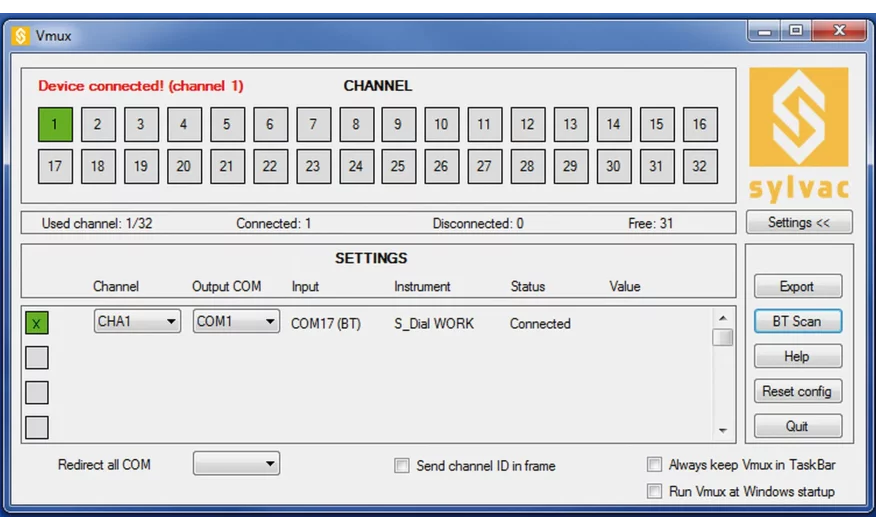Open the CHA1 channel dropdown

(x=137, y=322)
